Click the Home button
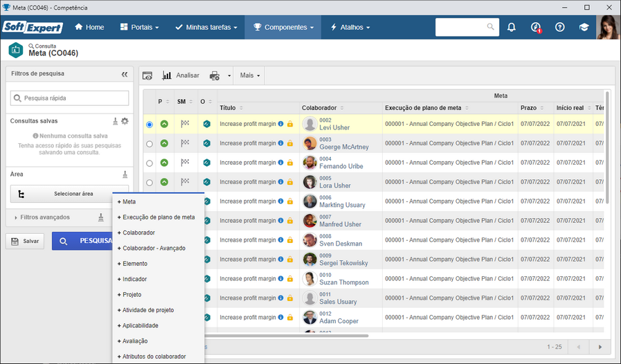The image size is (621, 364). click(89, 27)
